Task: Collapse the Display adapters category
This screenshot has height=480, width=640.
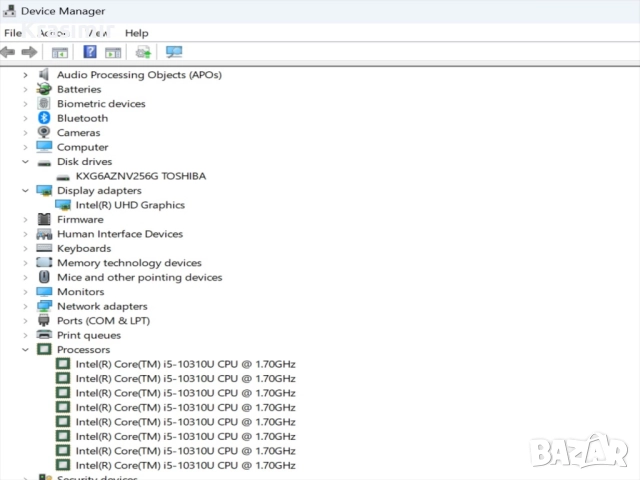Action: pyautogui.click(x=25, y=190)
